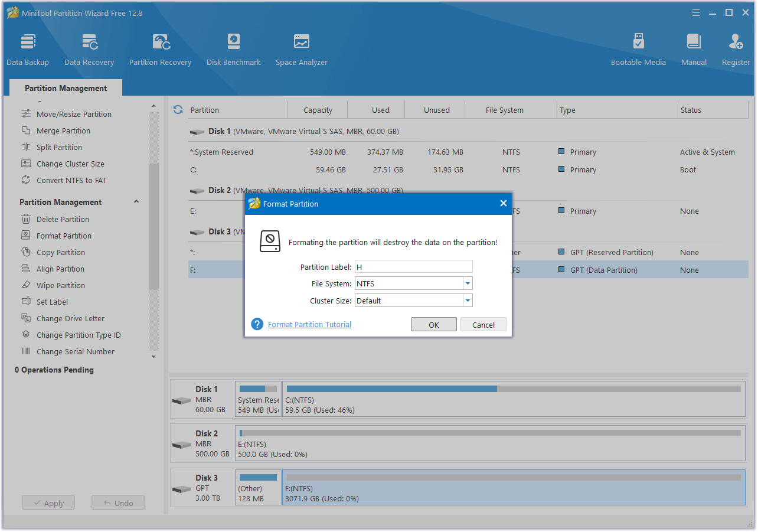The width and height of the screenshot is (758, 532).
Task: Open Disk Benchmark tool
Action: (234, 50)
